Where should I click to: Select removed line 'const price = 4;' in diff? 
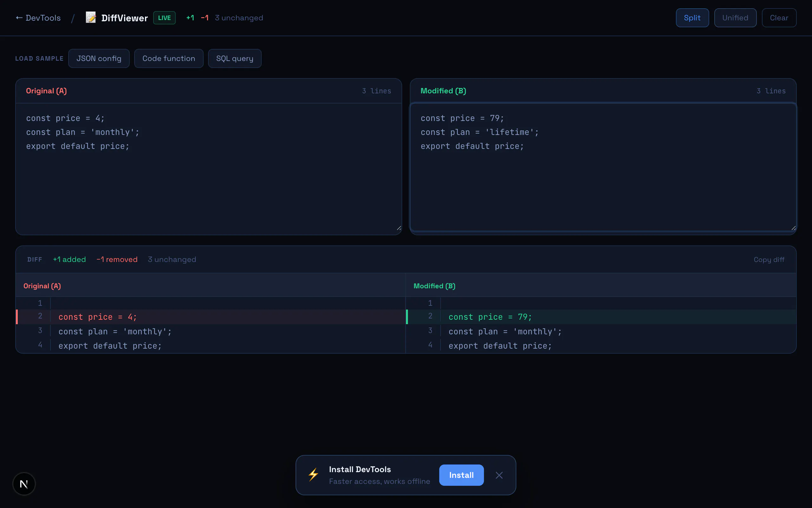[x=210, y=317]
